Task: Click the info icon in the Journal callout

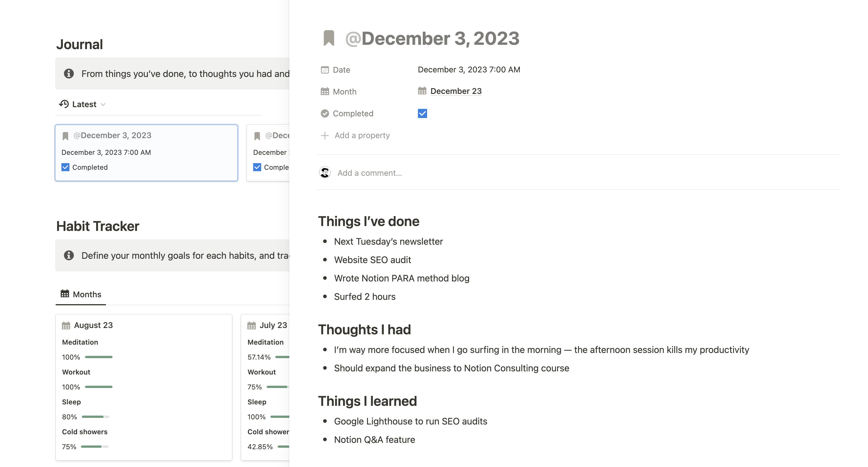Action: tap(69, 74)
